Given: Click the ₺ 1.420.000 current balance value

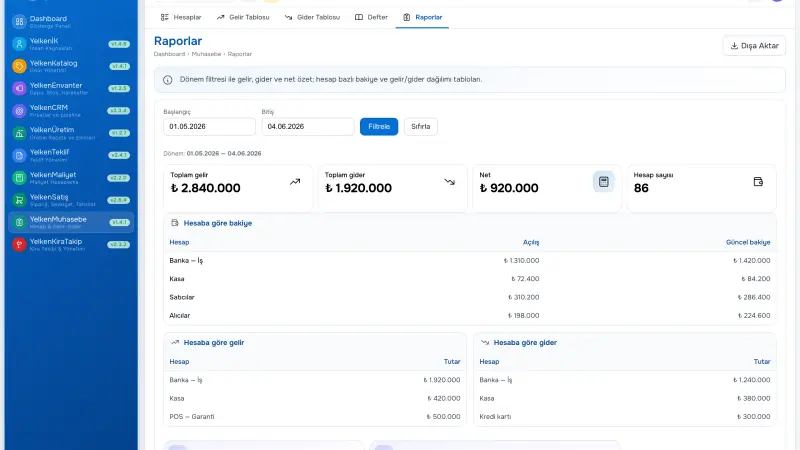Looking at the screenshot, I should tap(752, 261).
